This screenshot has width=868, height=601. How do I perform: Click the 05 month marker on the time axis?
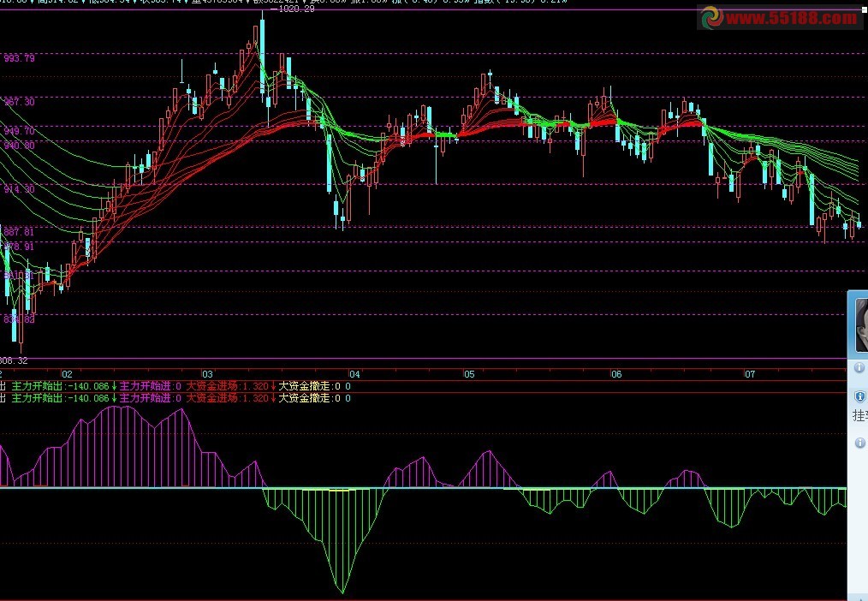coord(468,375)
